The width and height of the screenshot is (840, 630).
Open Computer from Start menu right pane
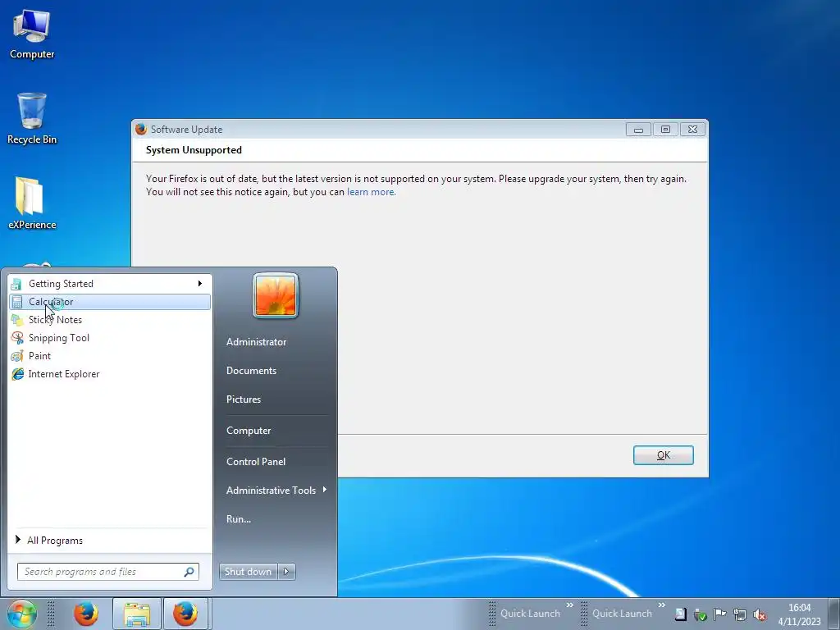coord(249,430)
